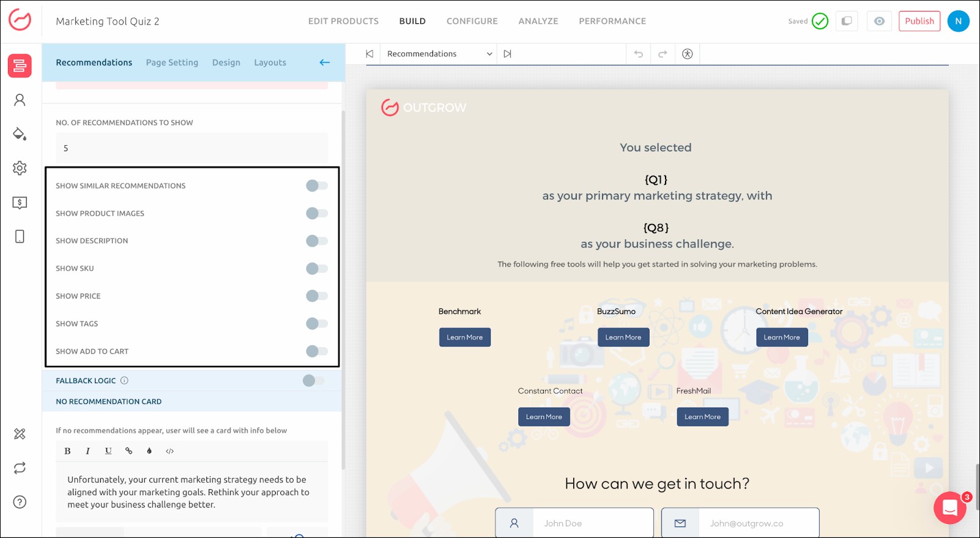Open the Analyze menu

tap(538, 21)
